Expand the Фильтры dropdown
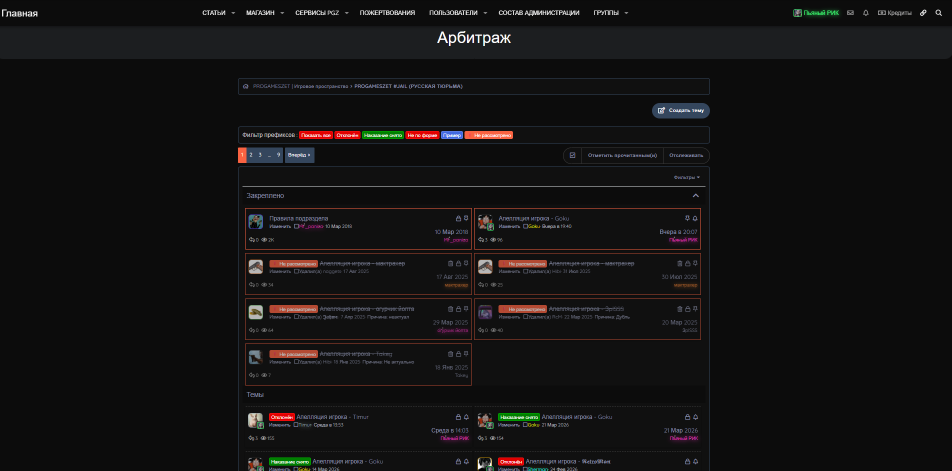952x471 pixels. (x=686, y=177)
